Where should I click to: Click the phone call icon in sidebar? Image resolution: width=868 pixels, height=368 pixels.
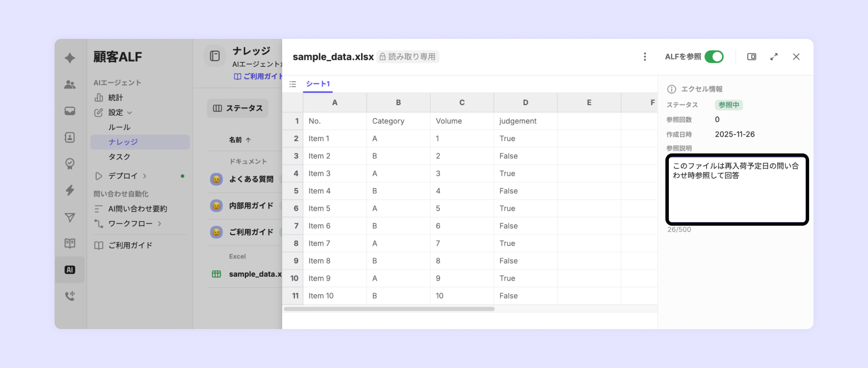70,296
